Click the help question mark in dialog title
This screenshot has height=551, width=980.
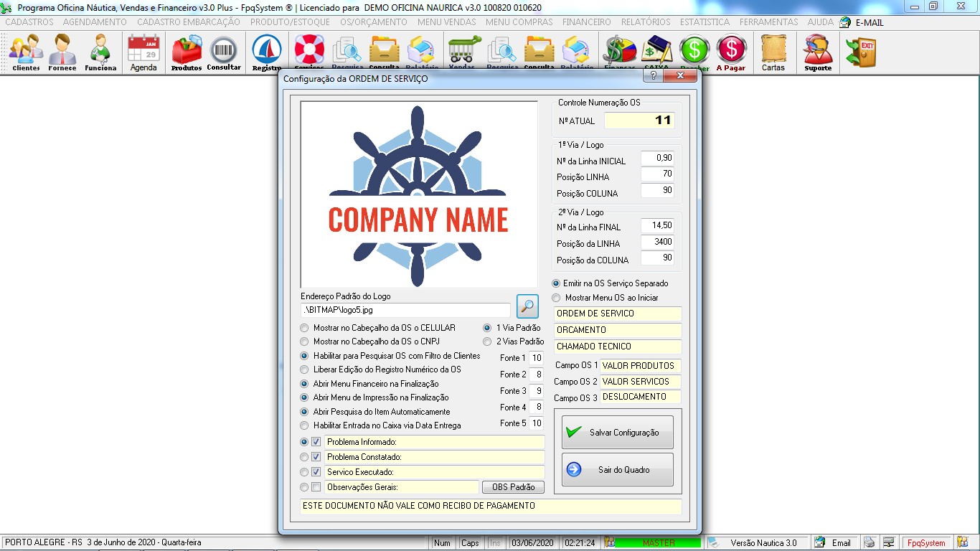coord(654,75)
